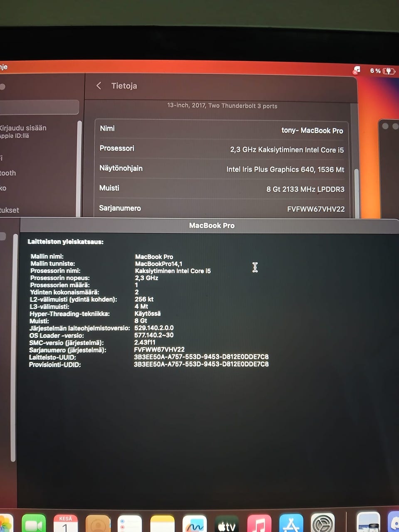Launch Music app from the Dock

[259, 523]
